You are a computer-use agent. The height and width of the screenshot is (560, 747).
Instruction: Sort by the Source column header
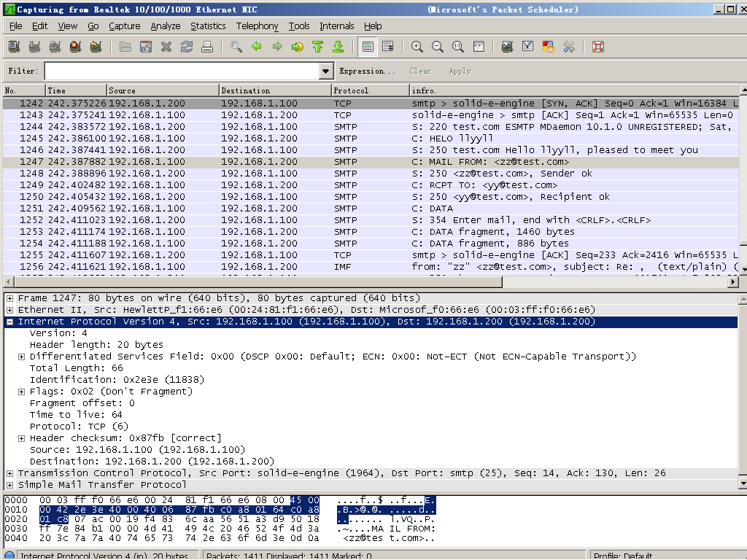click(163, 90)
